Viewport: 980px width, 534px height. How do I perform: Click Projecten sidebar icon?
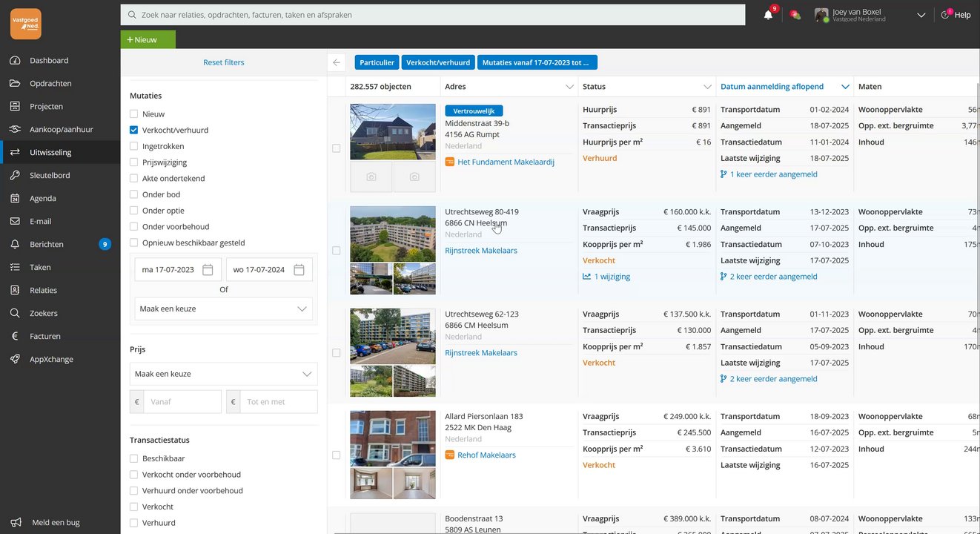pos(15,107)
